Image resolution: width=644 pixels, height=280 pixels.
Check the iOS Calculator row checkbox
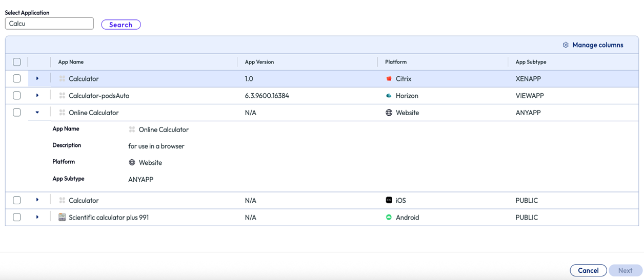17,200
